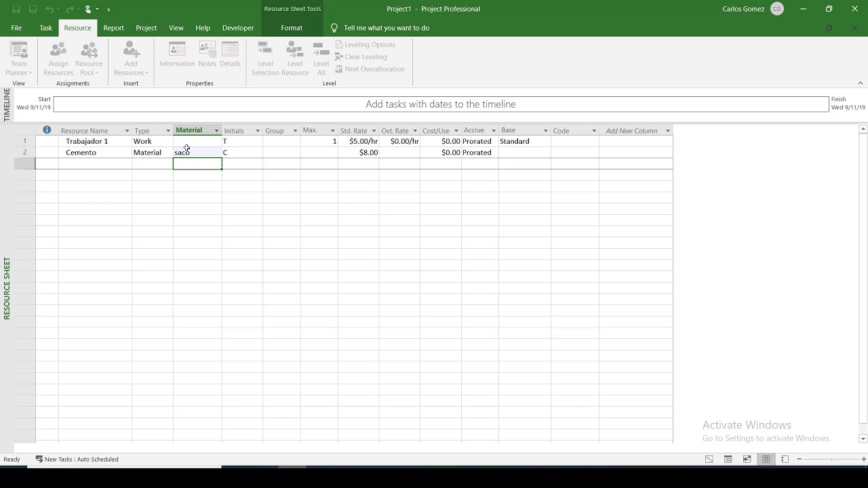The width and height of the screenshot is (868, 488).
Task: Open Group column filter dropdown
Action: [x=295, y=131]
